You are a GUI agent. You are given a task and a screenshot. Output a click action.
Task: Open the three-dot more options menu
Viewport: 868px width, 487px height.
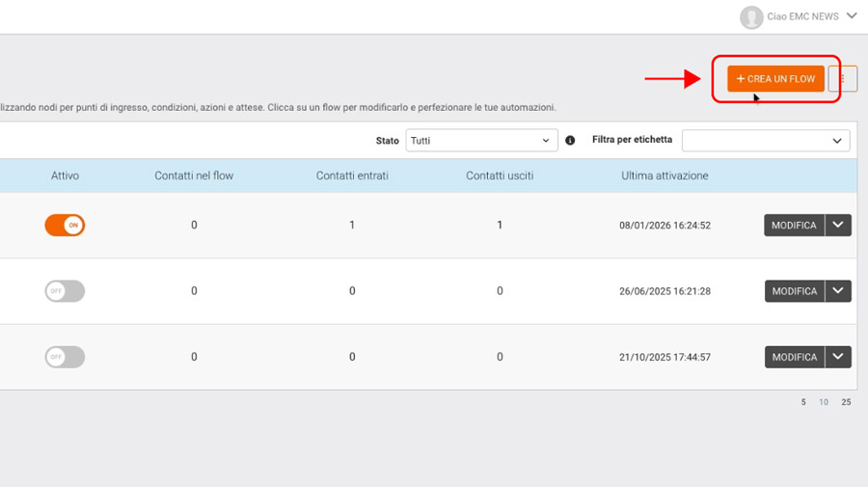point(842,79)
